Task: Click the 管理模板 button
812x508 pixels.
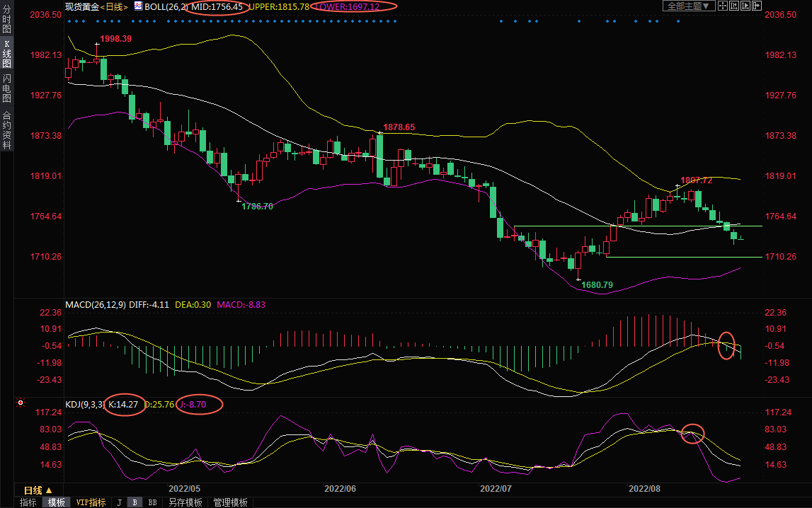Action: pos(231,502)
